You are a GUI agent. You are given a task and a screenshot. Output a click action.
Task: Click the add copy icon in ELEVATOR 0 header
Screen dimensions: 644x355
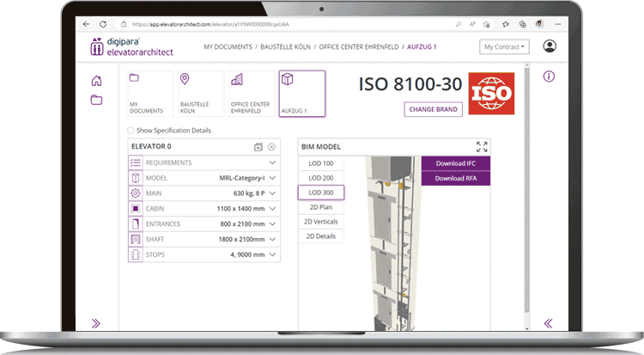tap(258, 147)
